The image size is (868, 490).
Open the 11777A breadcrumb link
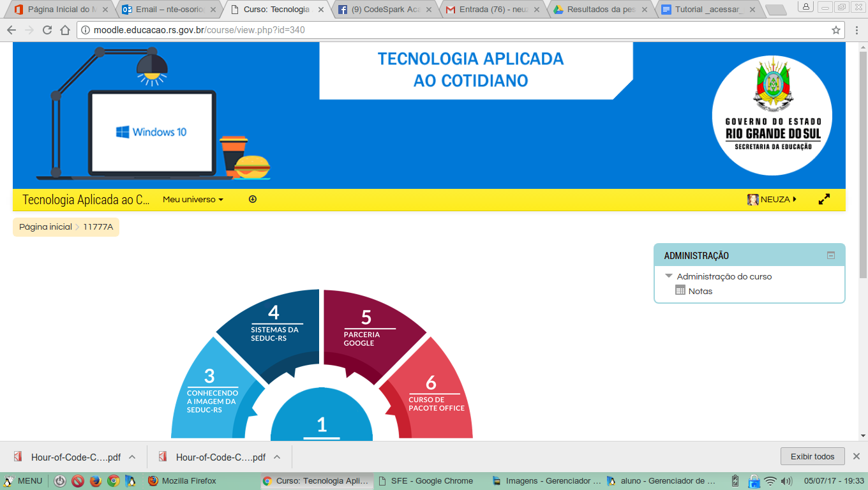(x=98, y=226)
